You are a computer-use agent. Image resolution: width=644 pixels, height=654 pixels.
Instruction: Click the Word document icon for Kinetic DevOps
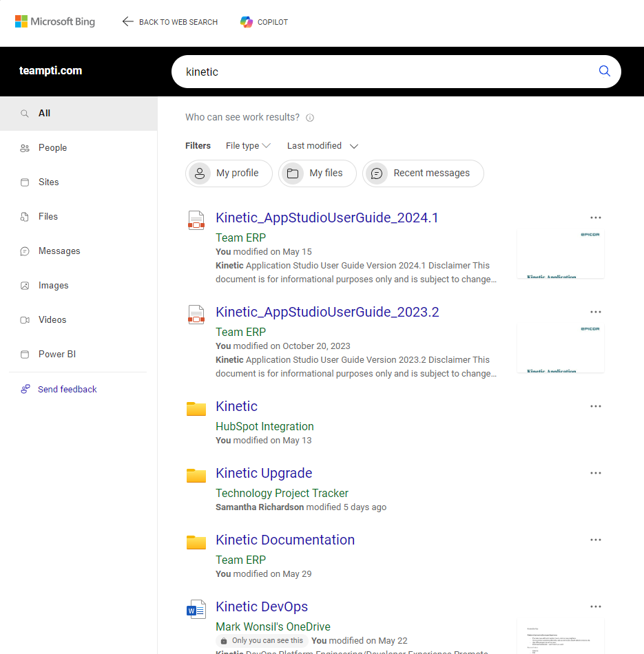(x=196, y=609)
